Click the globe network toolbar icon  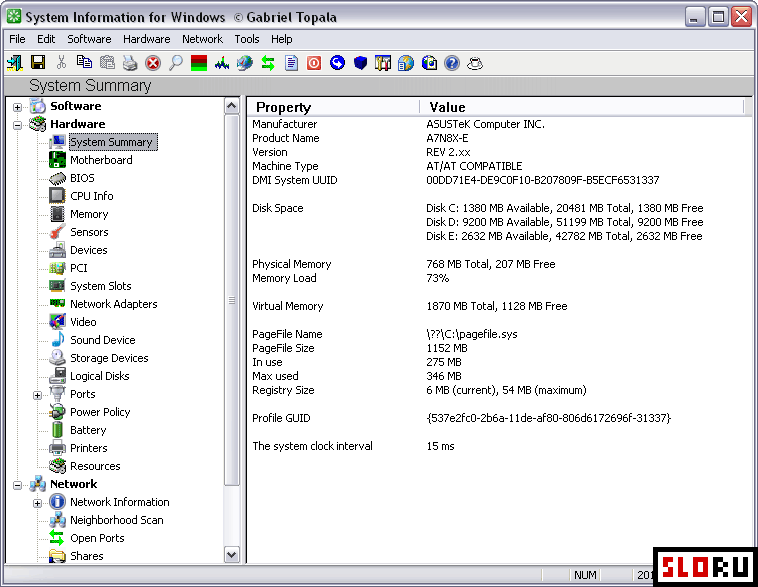(245, 63)
